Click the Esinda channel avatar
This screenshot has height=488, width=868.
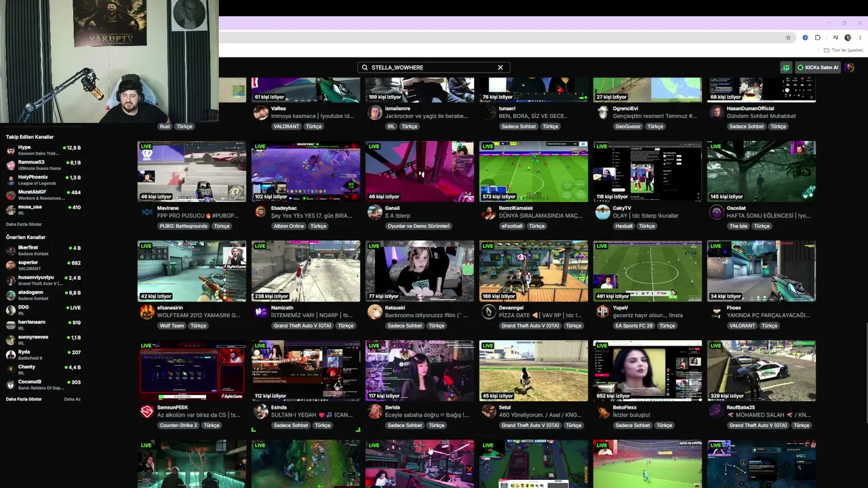[260, 411]
